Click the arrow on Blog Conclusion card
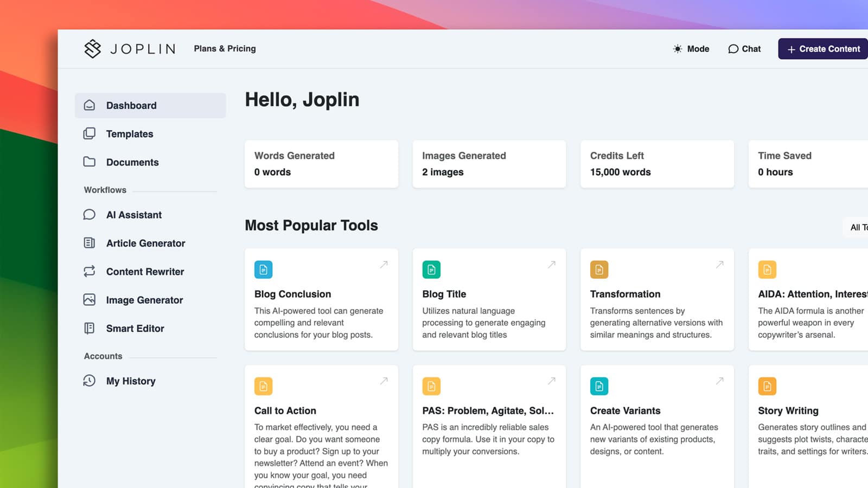Image resolution: width=868 pixels, height=488 pixels. point(384,265)
